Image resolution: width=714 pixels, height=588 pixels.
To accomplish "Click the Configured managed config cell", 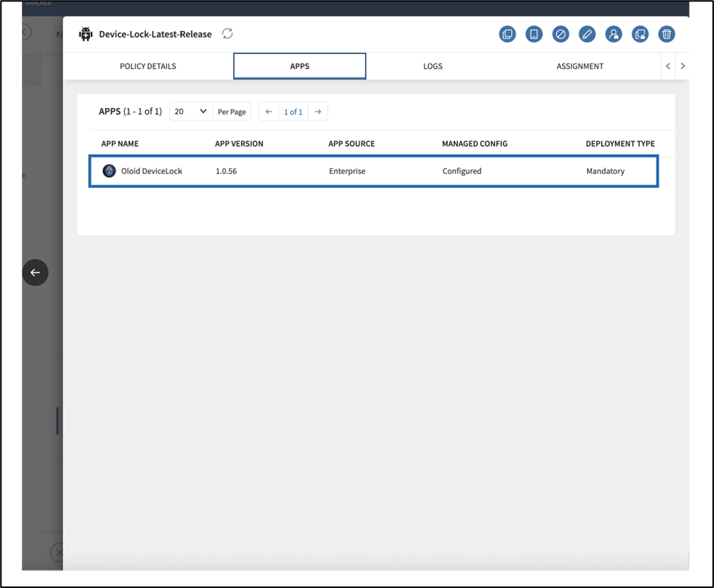I will (x=461, y=171).
